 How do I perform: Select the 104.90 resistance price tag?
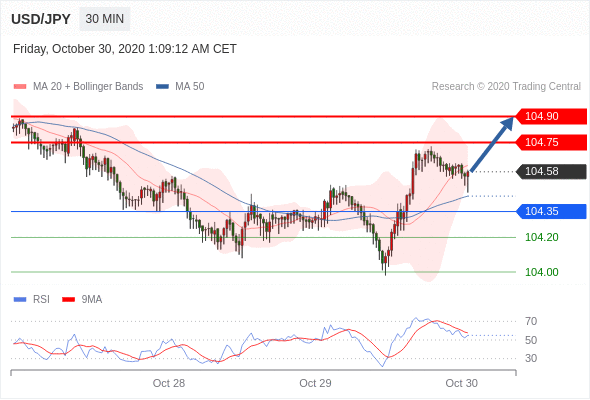click(x=551, y=116)
